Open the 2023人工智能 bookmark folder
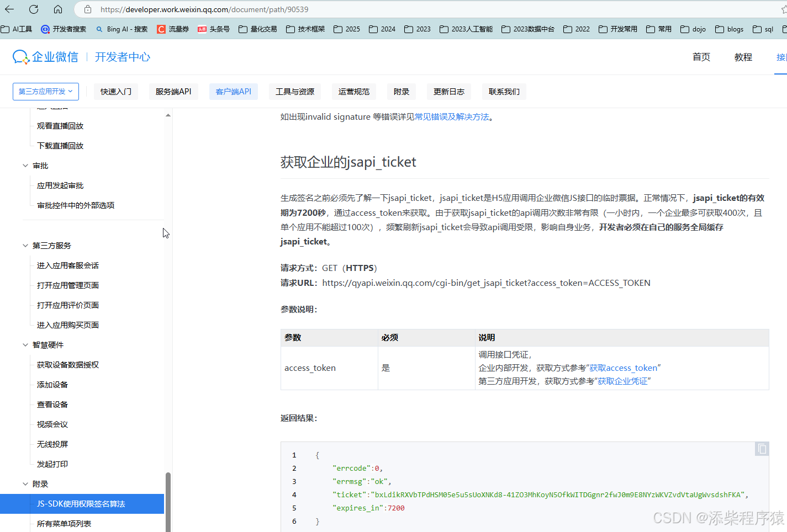The image size is (787, 532). pyautogui.click(x=466, y=29)
